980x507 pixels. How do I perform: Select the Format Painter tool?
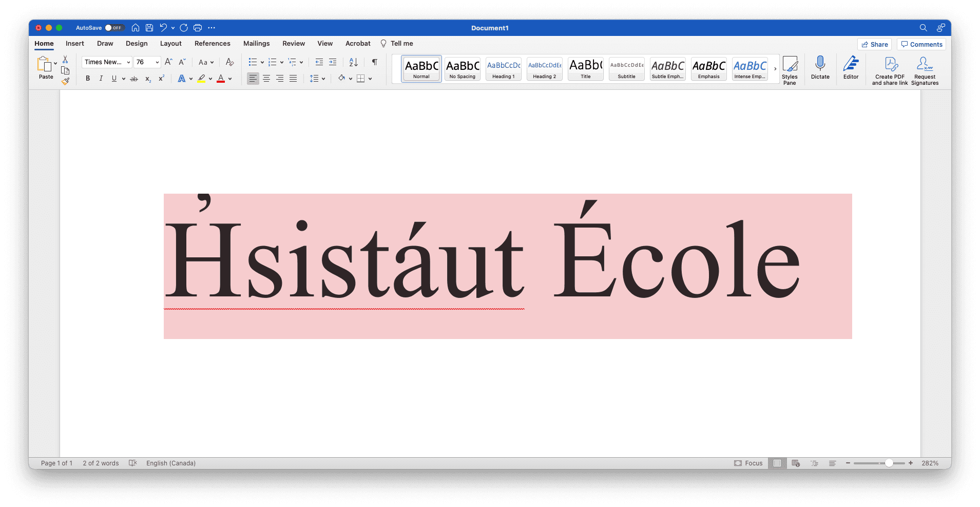(65, 81)
